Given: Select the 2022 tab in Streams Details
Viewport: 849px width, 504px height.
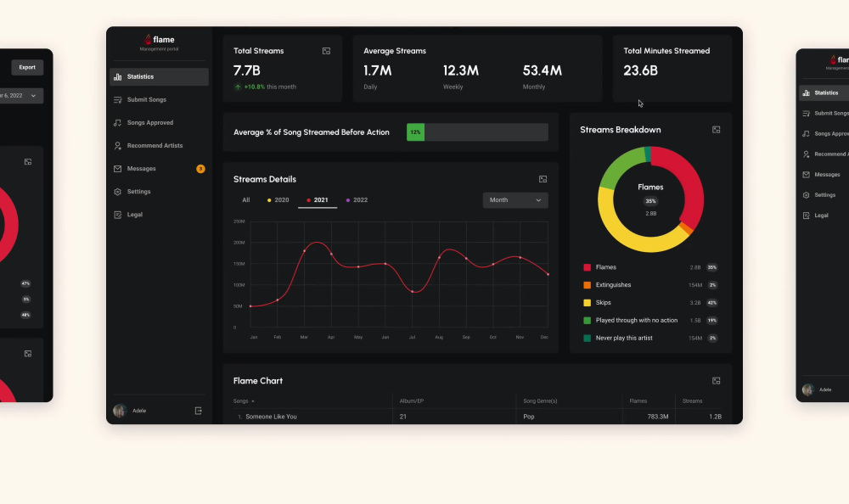Looking at the screenshot, I should 357,200.
